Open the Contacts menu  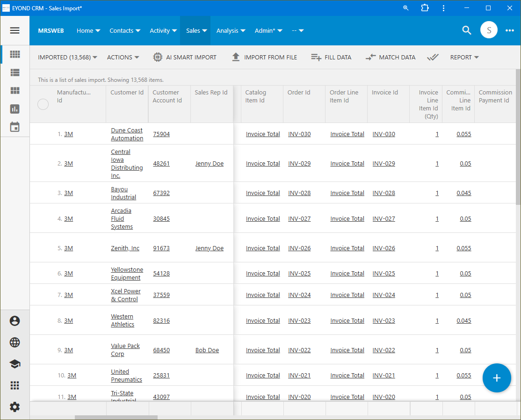125,30
